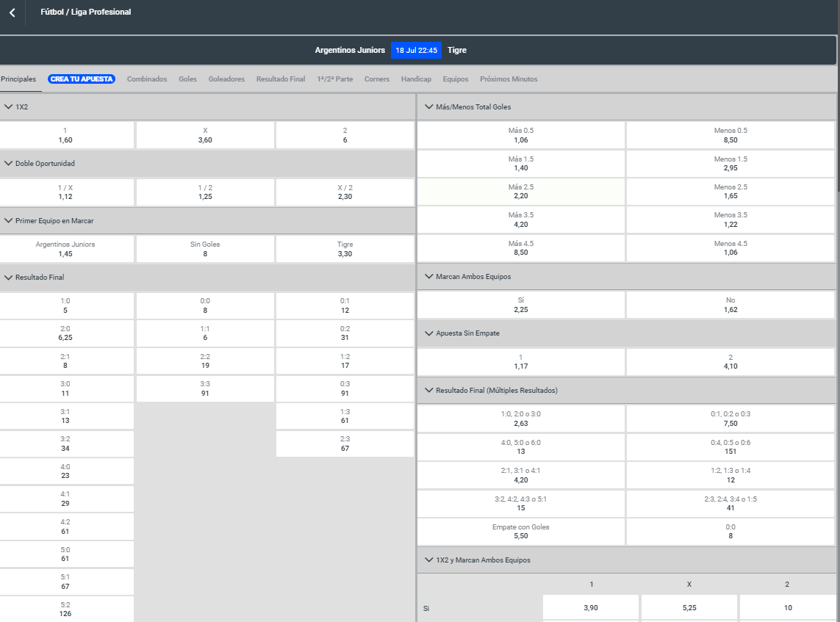
Task: Switch to the Goles tab
Action: coord(187,79)
